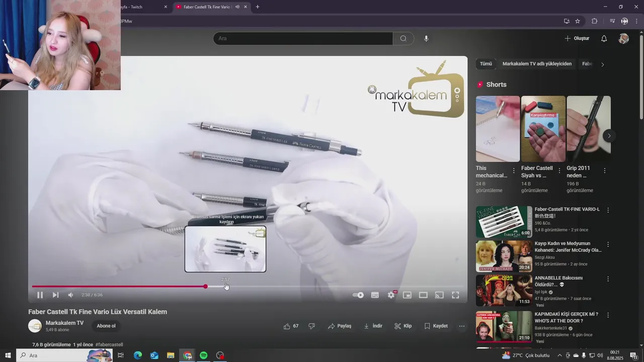The height and width of the screenshot is (362, 644).
Task: Select the Tümü filter chip
Action: pos(486,64)
